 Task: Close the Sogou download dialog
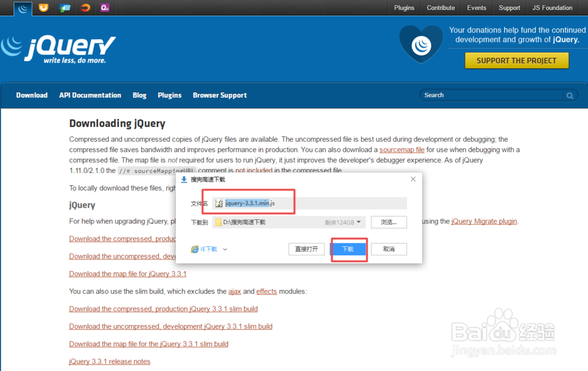click(413, 179)
